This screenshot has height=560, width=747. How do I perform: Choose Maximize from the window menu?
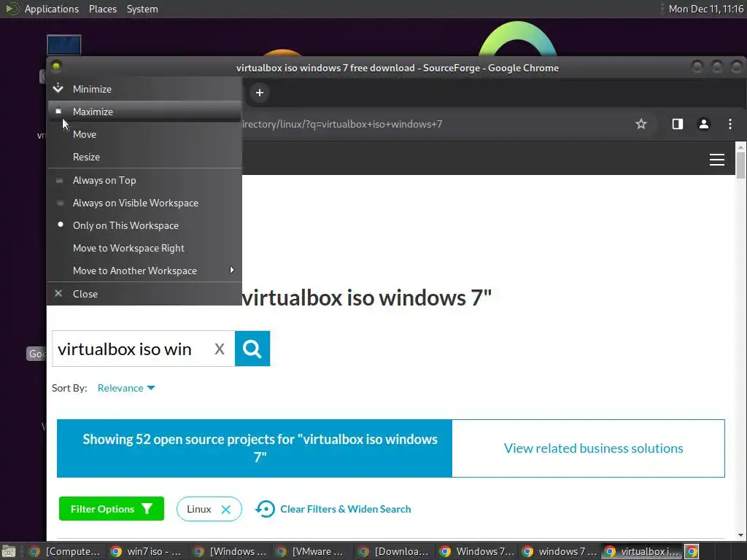pos(144,112)
